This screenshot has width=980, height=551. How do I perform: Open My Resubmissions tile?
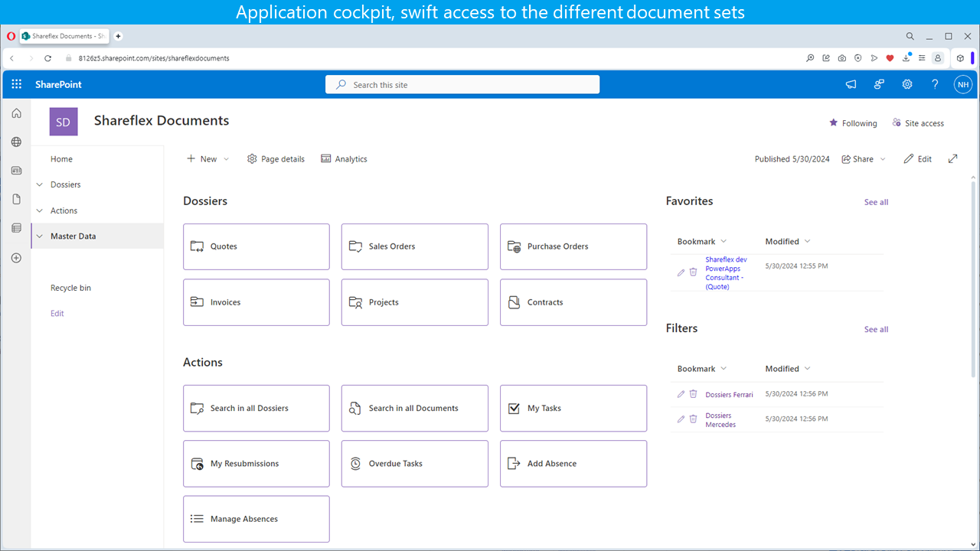coord(256,464)
